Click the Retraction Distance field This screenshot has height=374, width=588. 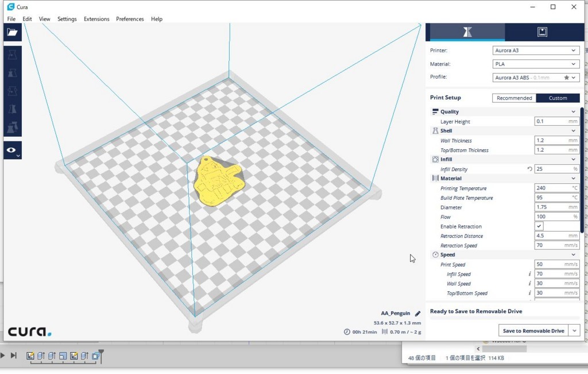click(556, 236)
